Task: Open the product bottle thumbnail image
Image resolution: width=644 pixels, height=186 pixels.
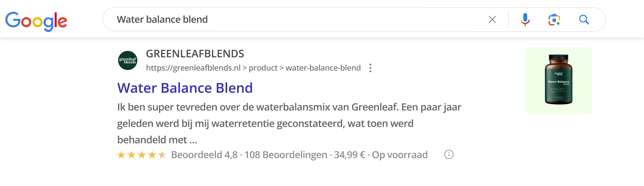Action: [x=558, y=81]
